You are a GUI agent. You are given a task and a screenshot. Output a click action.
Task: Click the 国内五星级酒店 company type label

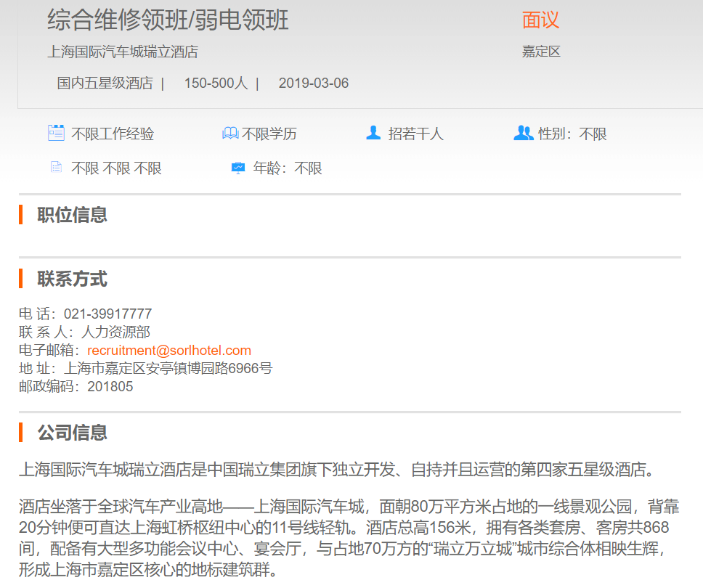click(x=105, y=83)
